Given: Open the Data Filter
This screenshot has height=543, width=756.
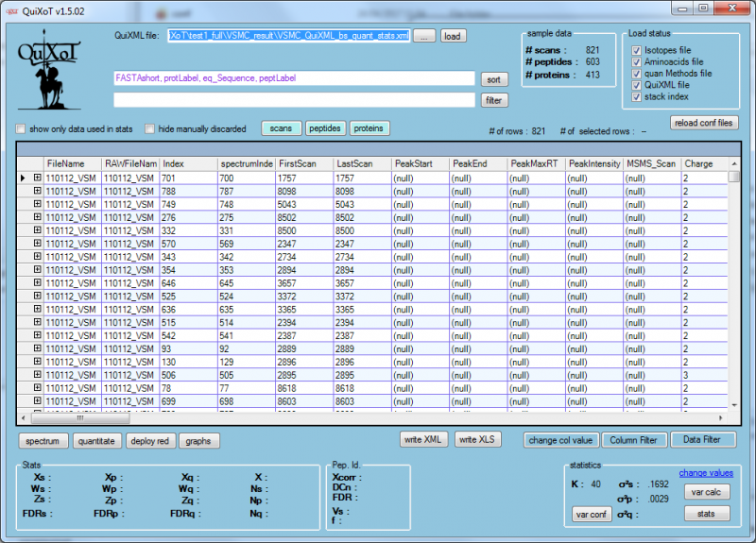Looking at the screenshot, I should click(x=702, y=439).
